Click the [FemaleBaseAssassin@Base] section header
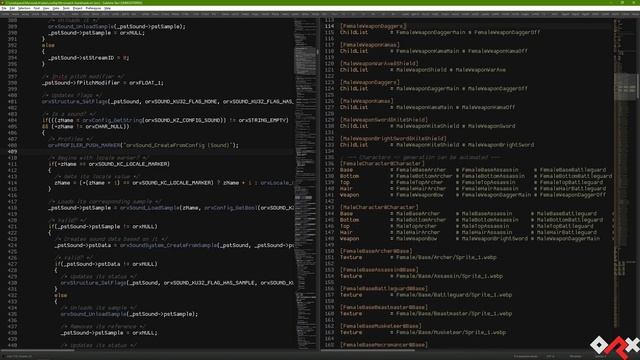 click(x=379, y=270)
